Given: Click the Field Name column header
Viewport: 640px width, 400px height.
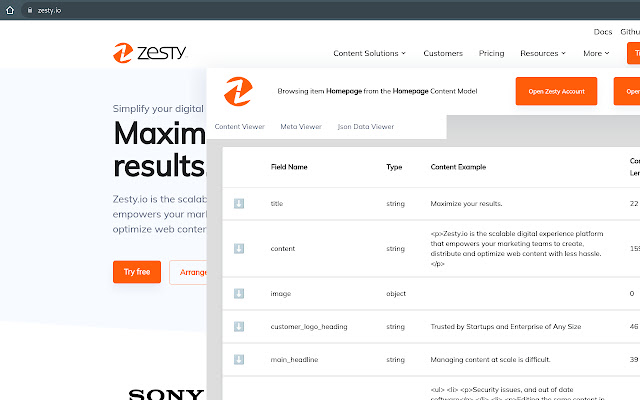Looking at the screenshot, I should click(x=289, y=167).
